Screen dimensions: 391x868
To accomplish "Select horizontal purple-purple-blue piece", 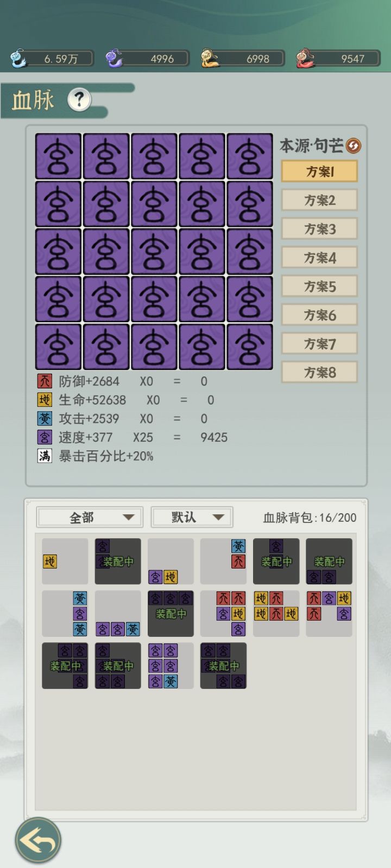I will tap(118, 614).
